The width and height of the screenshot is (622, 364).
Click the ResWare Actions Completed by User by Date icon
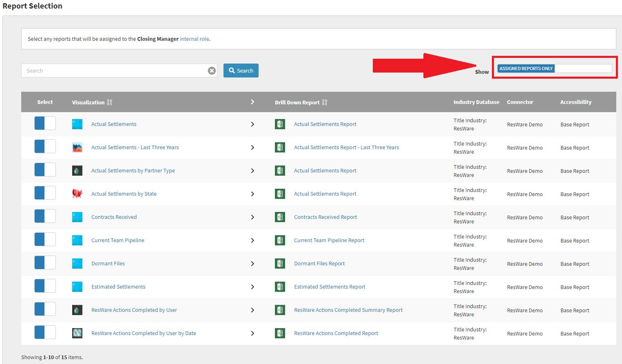coord(77,333)
